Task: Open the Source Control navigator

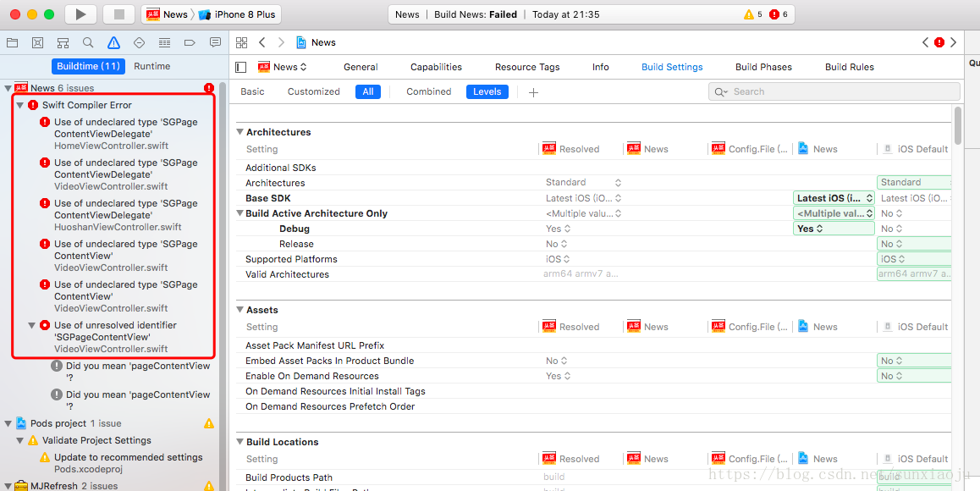Action: click(x=37, y=42)
